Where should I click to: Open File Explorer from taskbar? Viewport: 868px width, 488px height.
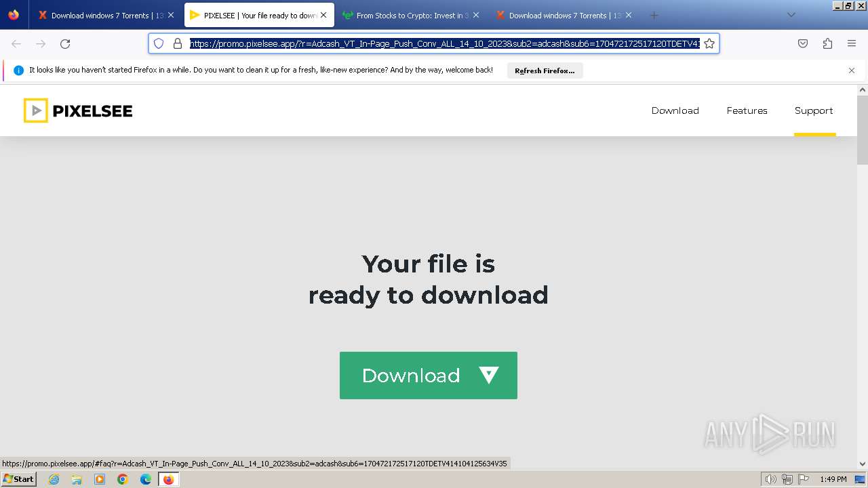click(x=77, y=479)
